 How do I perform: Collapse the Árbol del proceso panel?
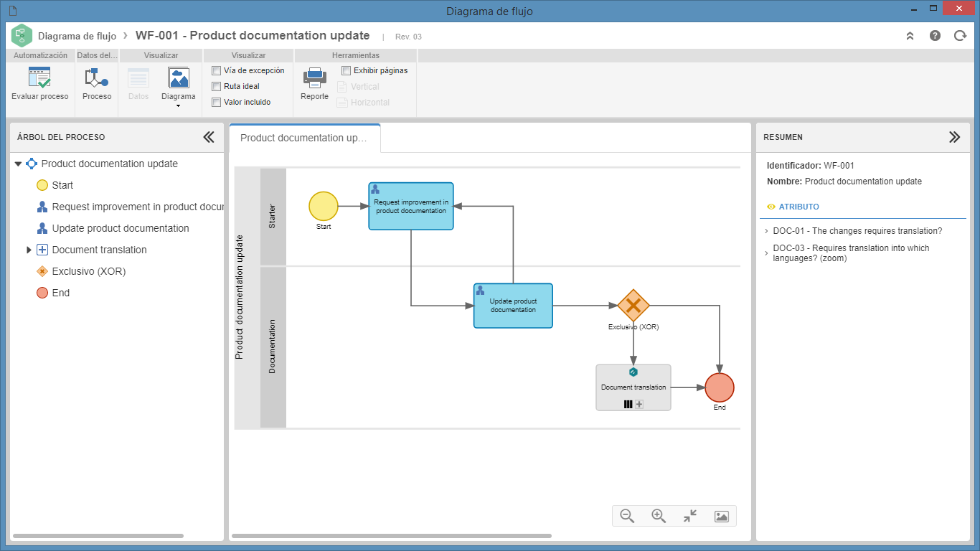[209, 137]
